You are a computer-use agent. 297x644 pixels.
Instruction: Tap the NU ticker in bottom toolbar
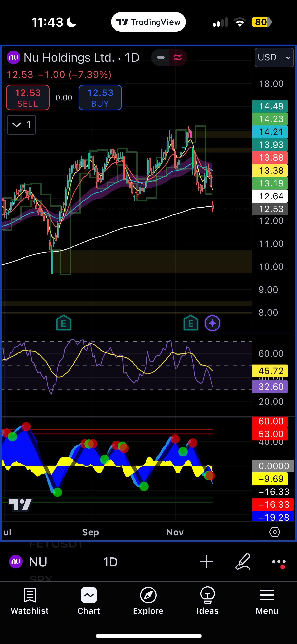point(38,562)
